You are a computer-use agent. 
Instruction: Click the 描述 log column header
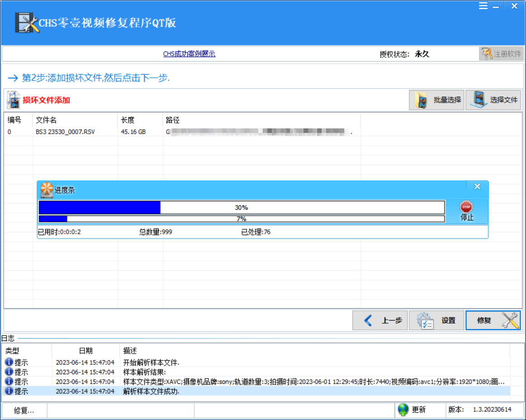pyautogui.click(x=315, y=351)
